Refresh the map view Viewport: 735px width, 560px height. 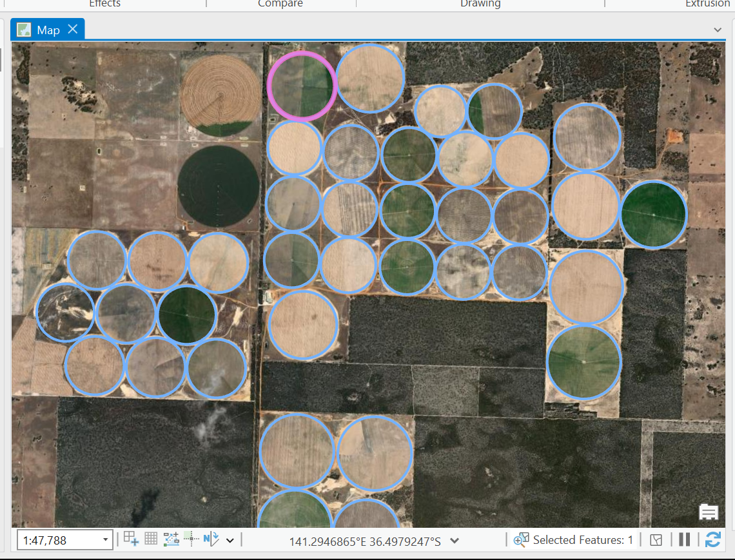coord(712,540)
